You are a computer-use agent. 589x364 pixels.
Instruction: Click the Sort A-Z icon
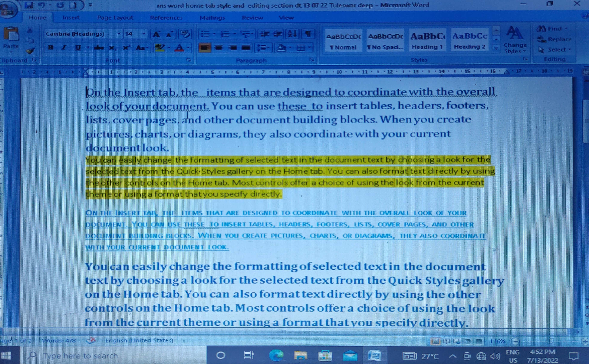point(292,34)
